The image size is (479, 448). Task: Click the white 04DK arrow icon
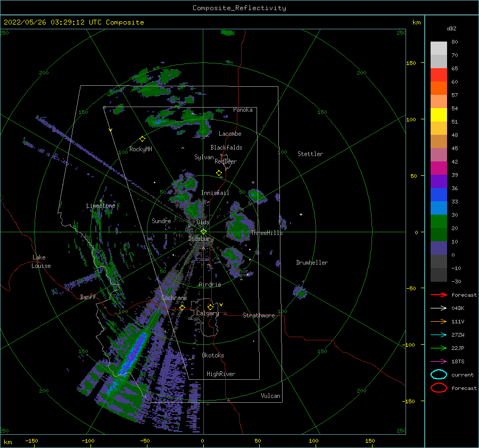pos(439,308)
